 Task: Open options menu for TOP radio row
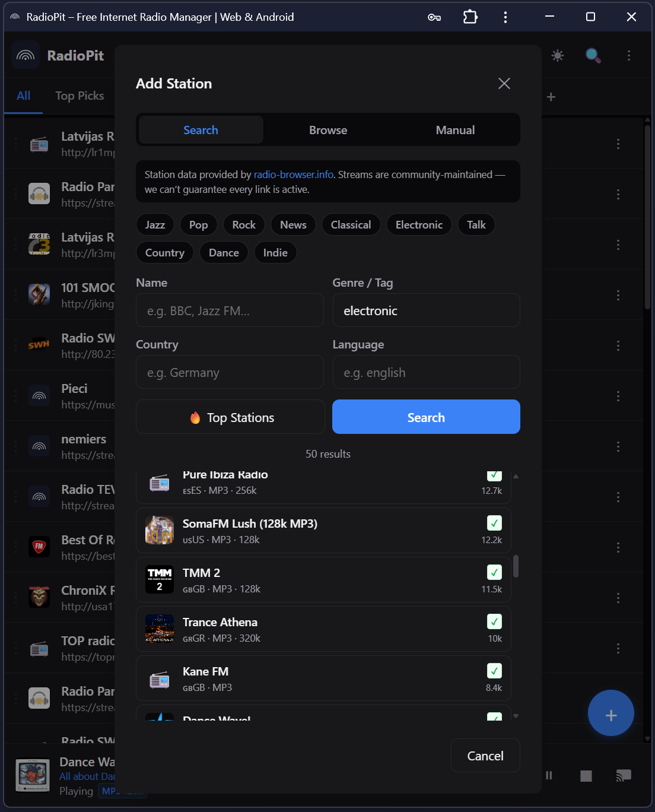tap(618, 648)
